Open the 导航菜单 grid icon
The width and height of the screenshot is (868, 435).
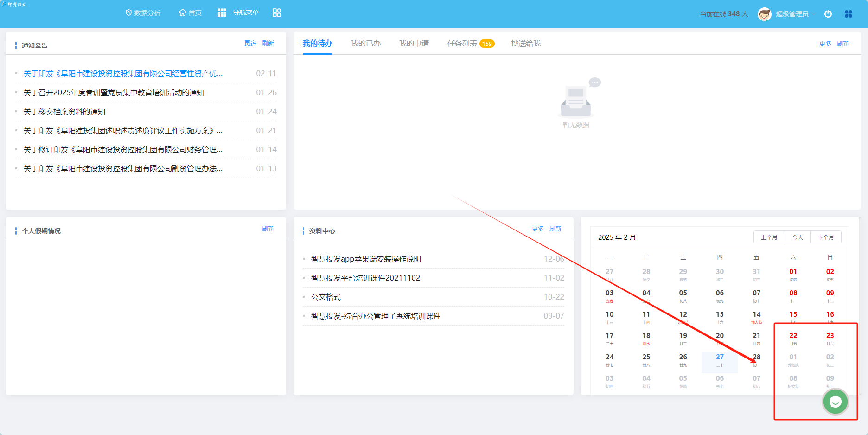[x=222, y=13]
